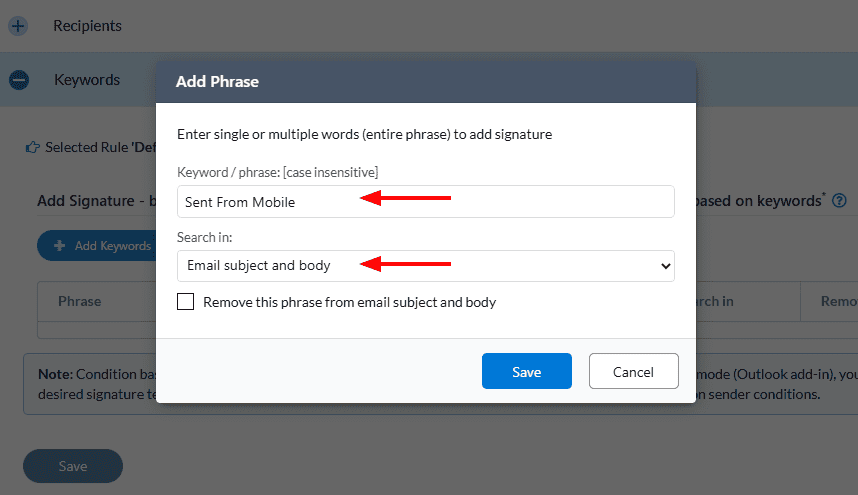Click the help question mark icon

[840, 201]
